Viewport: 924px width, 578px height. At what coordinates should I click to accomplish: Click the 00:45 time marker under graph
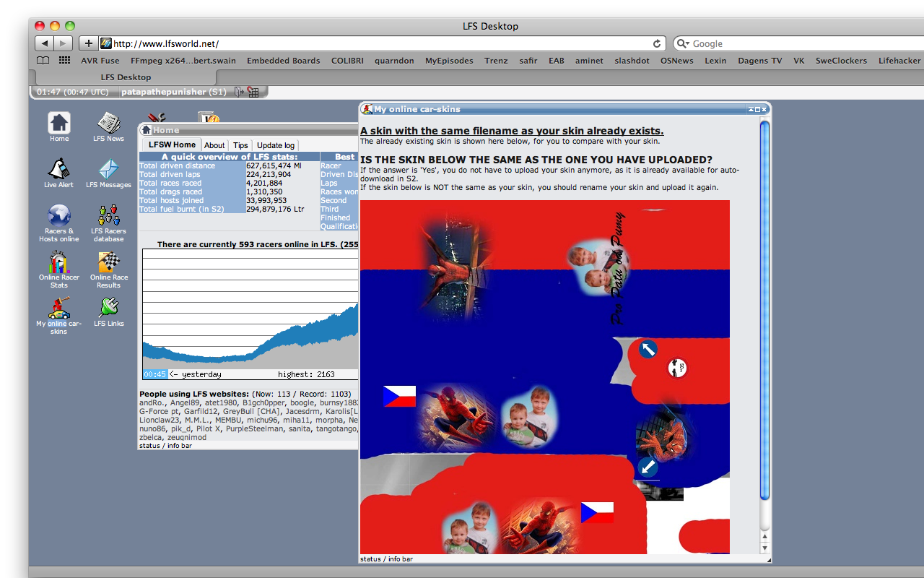(x=155, y=374)
